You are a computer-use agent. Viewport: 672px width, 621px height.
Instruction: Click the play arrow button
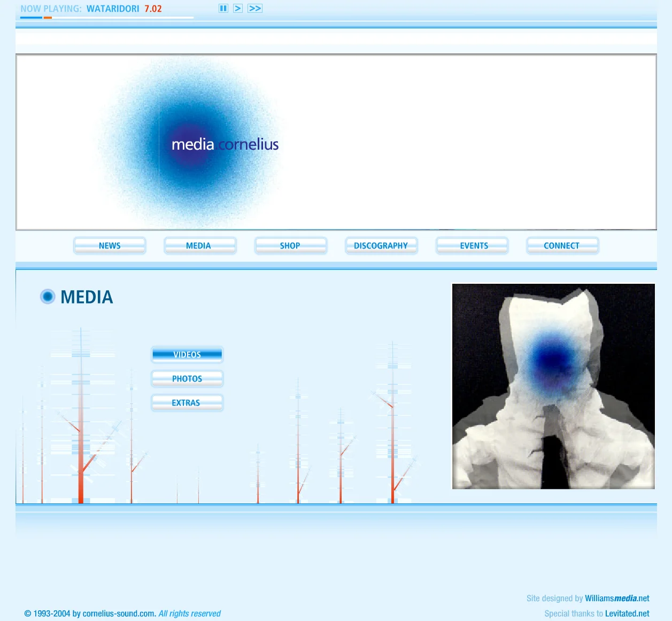(x=238, y=9)
